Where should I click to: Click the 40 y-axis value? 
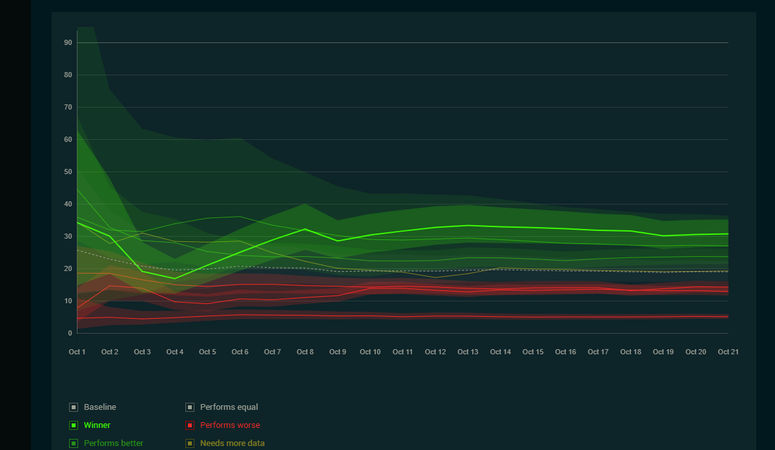coord(68,204)
